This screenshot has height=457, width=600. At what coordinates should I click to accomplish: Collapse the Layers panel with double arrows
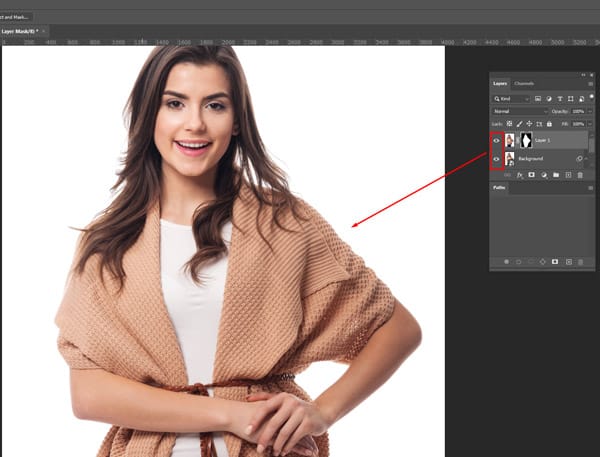click(583, 75)
